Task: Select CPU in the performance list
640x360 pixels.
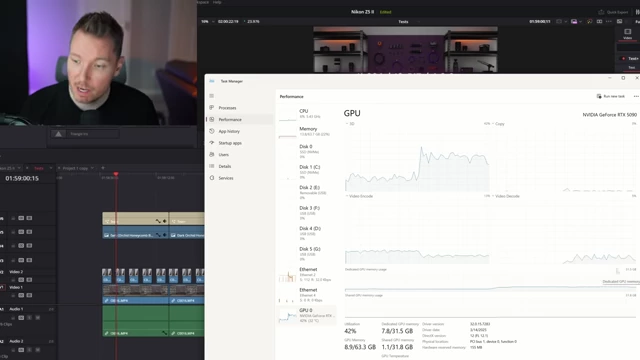Action: pyautogui.click(x=307, y=114)
